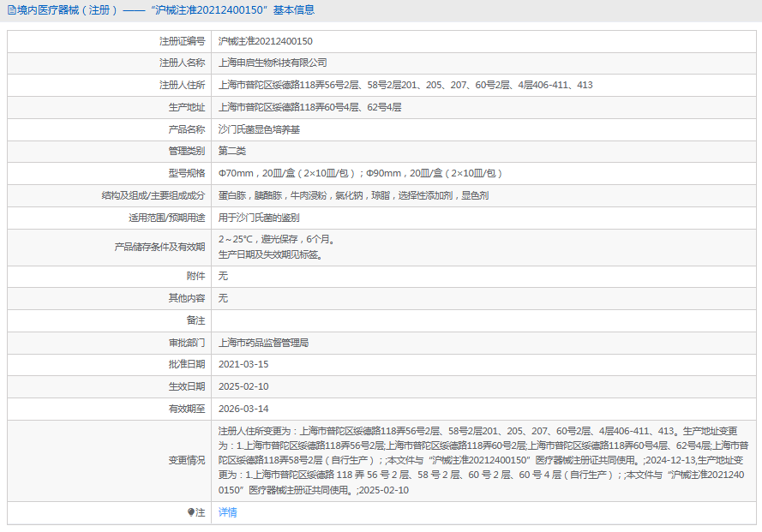Viewport: 762px width, 532px height.
Task: Click composition text starting with 蛋白胨
Action: (x=353, y=196)
